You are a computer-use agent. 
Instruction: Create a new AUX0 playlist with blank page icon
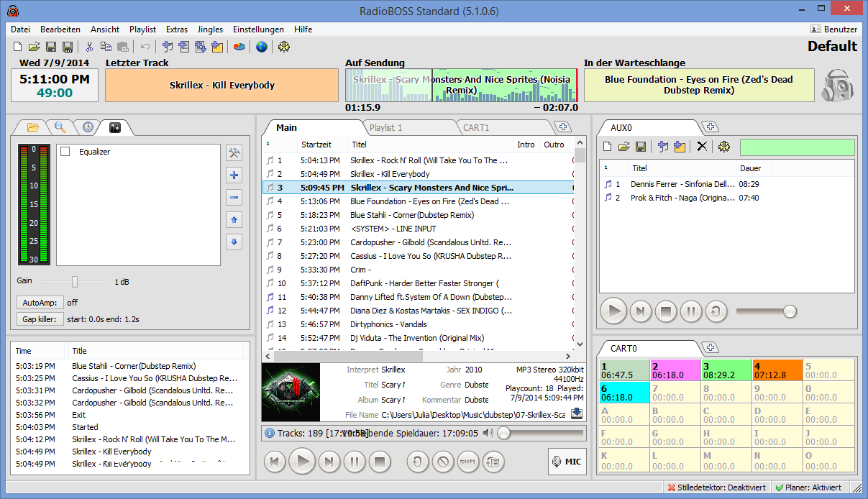click(607, 147)
